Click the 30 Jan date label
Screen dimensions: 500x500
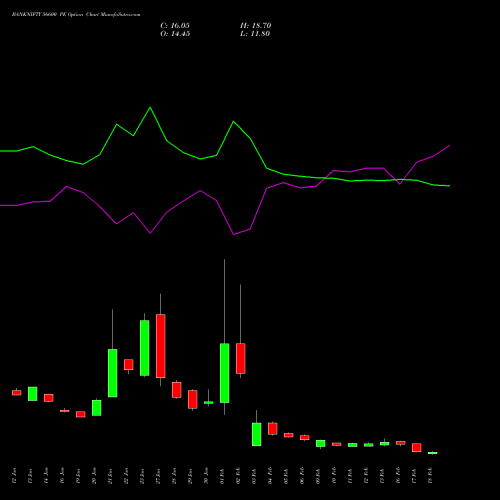(x=206, y=476)
